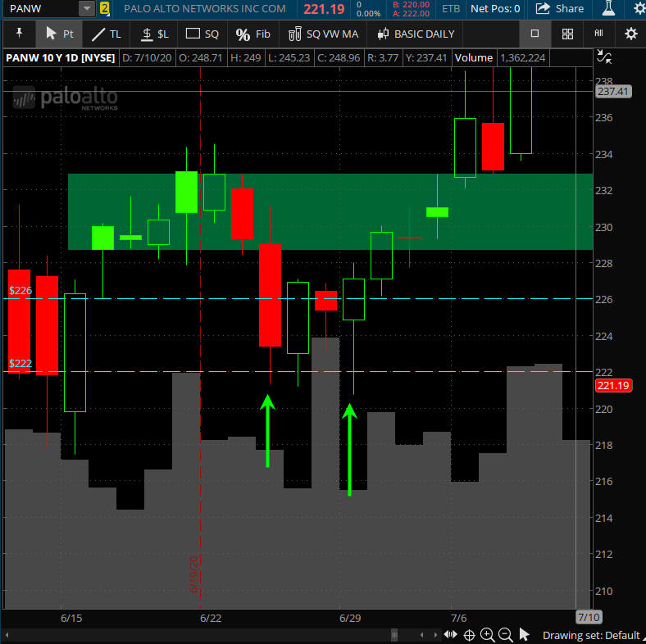Click the H: 249 high value
This screenshot has height=644, width=646.
pos(246,57)
